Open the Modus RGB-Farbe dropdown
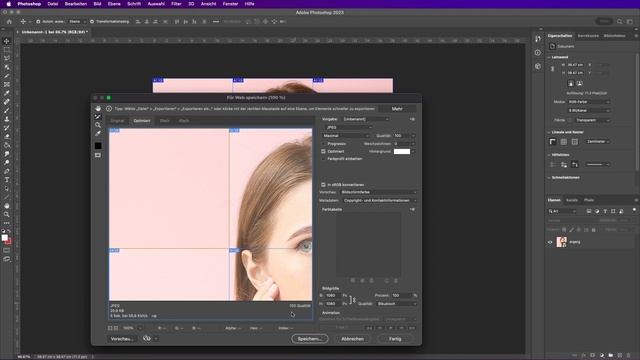 [x=589, y=102]
